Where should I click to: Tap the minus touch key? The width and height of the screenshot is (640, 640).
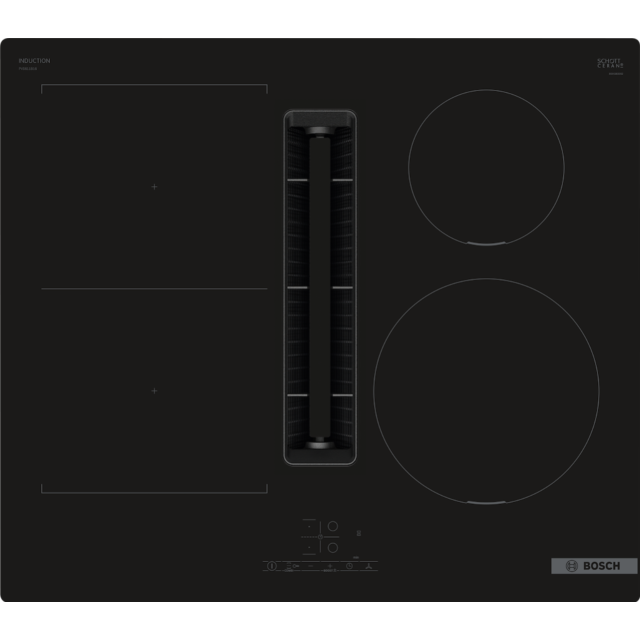coord(311,566)
